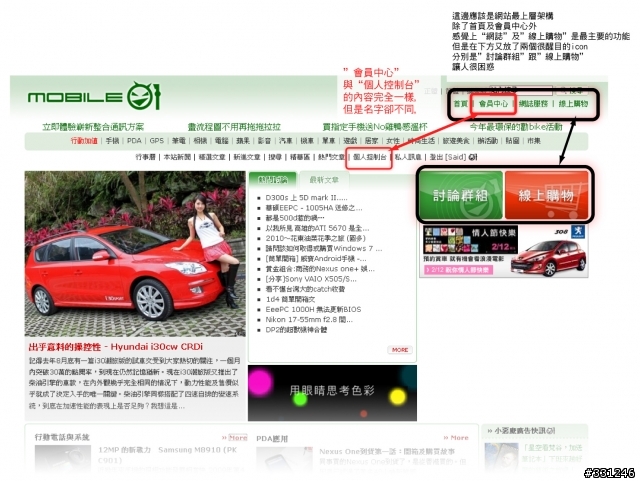Click the 線上購物 top text link
The height and width of the screenshot is (481, 640).
[x=573, y=104]
